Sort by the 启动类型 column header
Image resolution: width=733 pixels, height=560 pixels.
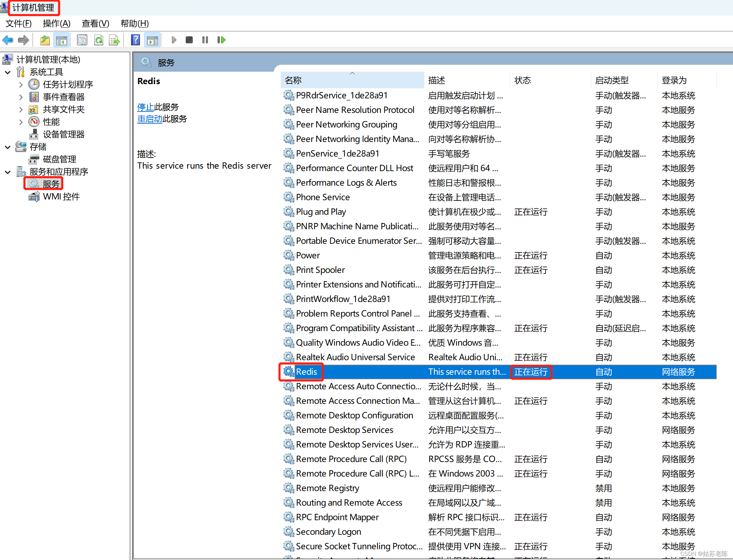pos(623,80)
